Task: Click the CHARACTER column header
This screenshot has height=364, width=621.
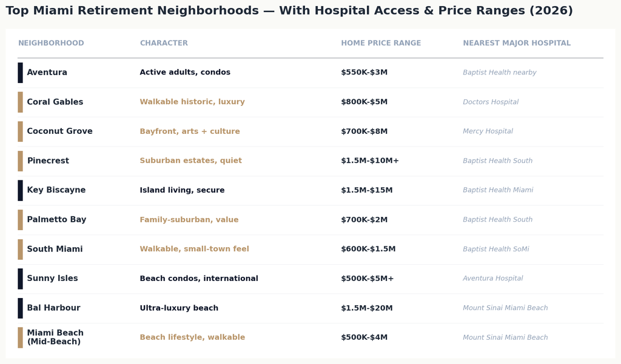Action: tap(164, 43)
